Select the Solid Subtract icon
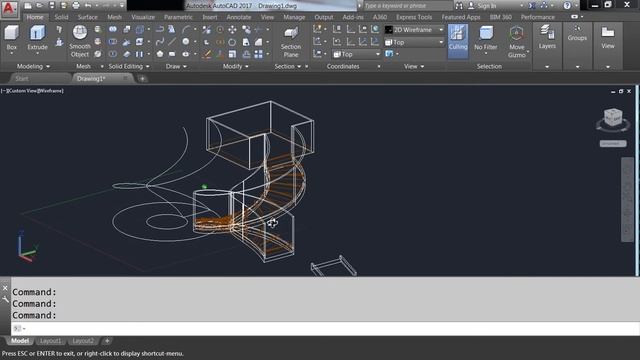Image resolution: width=640 pixels, height=360 pixels. [x=113, y=42]
